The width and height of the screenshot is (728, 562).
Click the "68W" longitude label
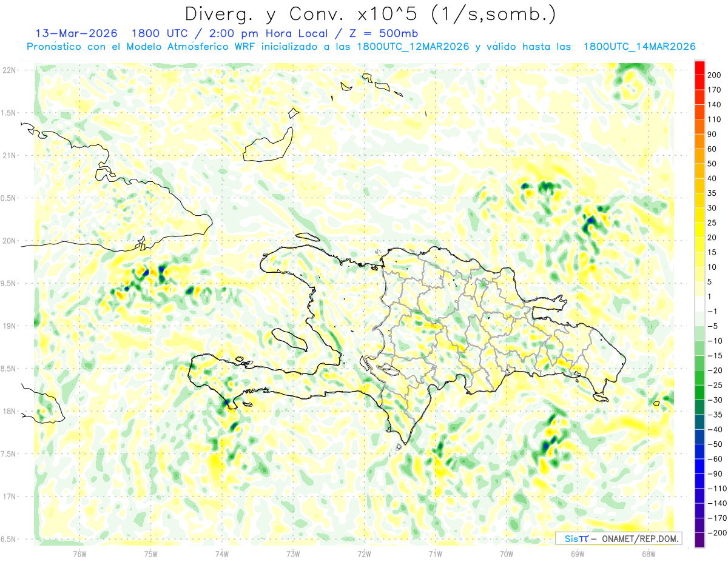(649, 554)
